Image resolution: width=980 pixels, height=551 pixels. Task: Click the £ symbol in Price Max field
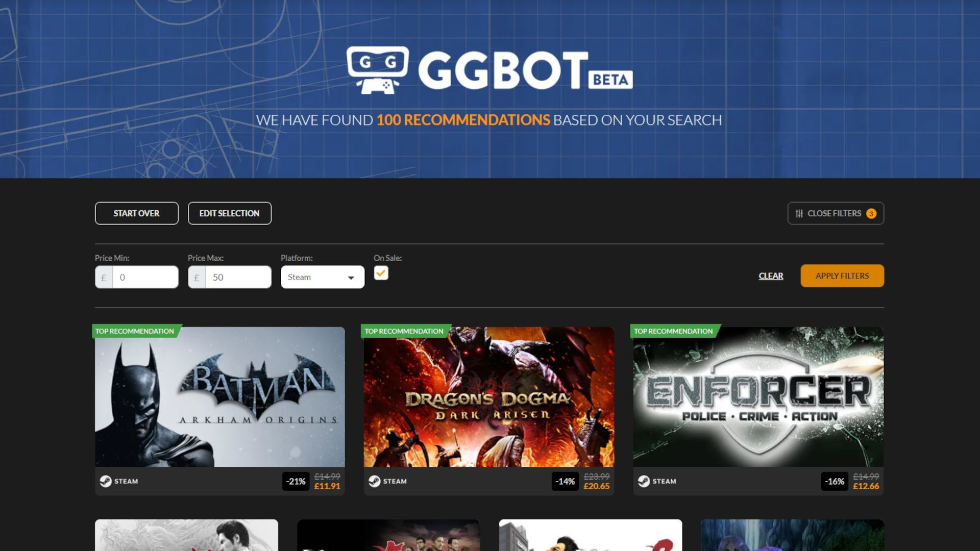pos(197,277)
